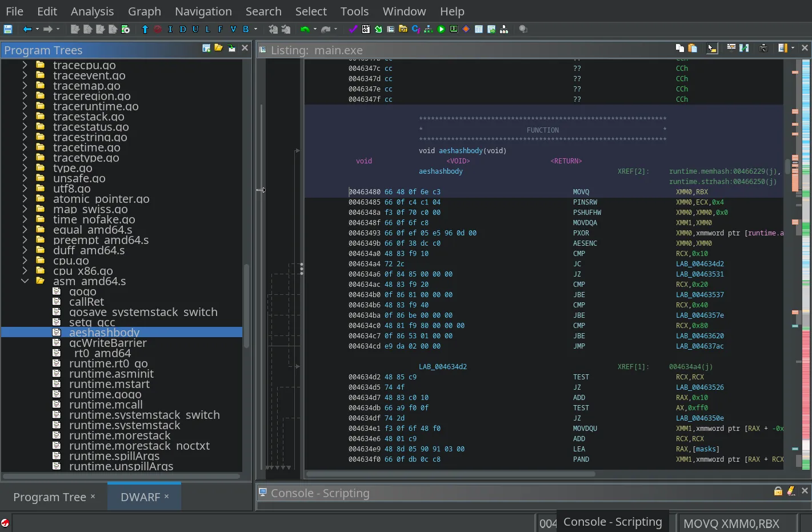Open the Undo history dropdown
The height and width of the screenshot is (532, 812).
(x=315, y=29)
